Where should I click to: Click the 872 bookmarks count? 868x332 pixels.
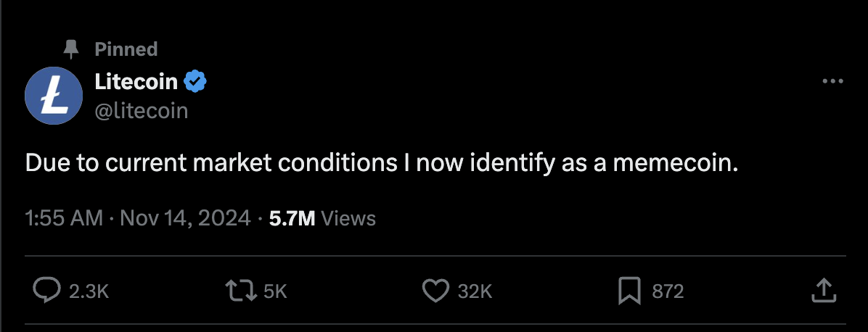click(668, 291)
